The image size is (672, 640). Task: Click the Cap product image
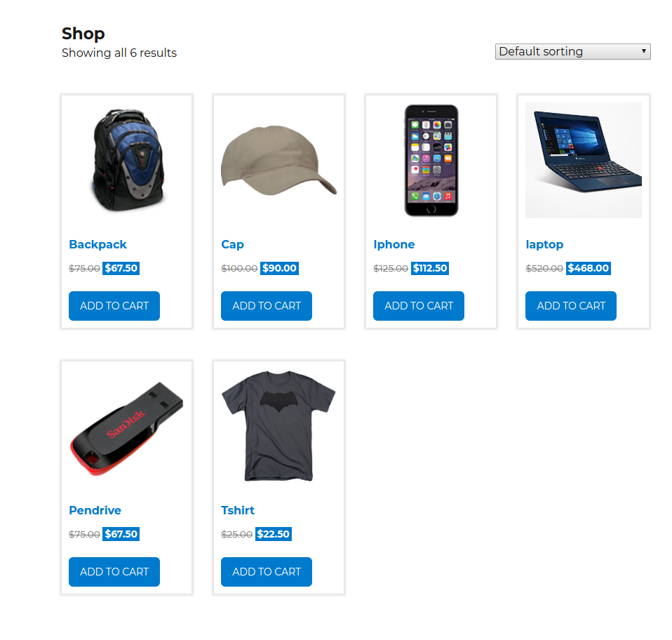[x=279, y=160]
